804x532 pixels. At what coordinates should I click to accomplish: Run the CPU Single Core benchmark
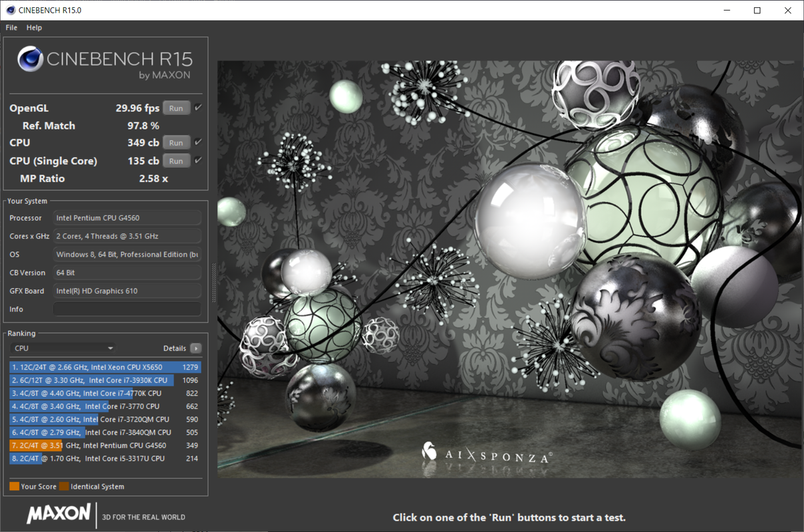pyautogui.click(x=176, y=161)
